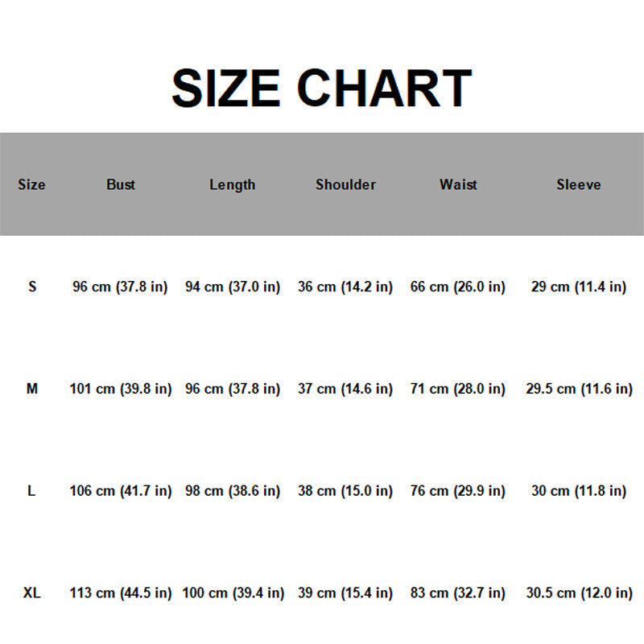Select the S size row label
644x644 pixels.
click(x=32, y=287)
